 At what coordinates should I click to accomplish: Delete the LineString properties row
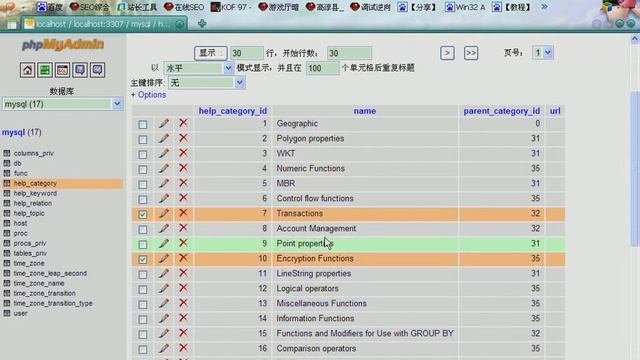(x=183, y=273)
